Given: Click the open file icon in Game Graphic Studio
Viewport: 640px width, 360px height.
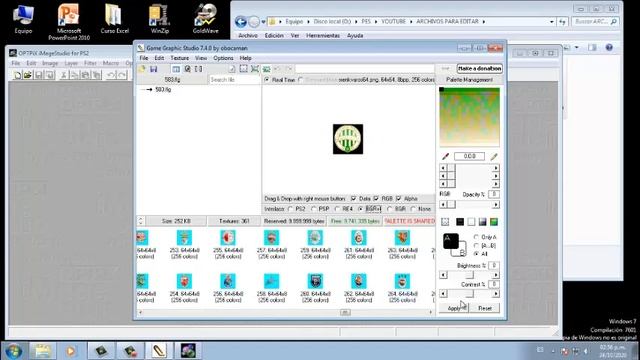Looking at the screenshot, I should [x=142, y=69].
